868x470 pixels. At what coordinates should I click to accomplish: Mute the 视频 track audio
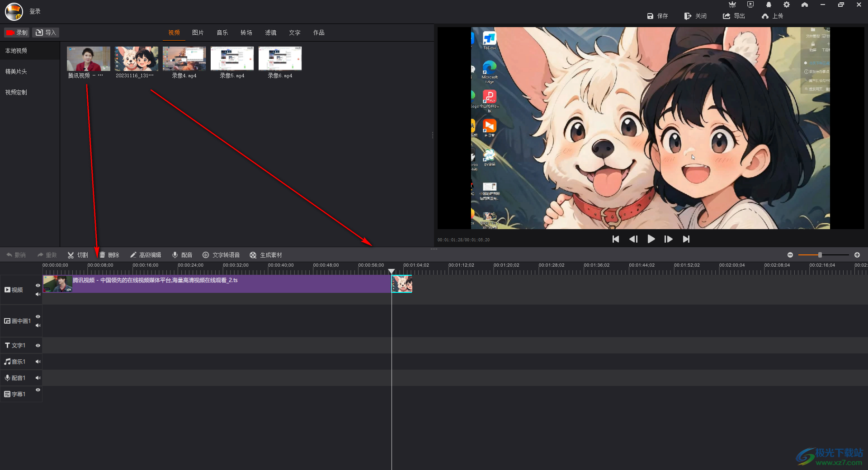38,294
